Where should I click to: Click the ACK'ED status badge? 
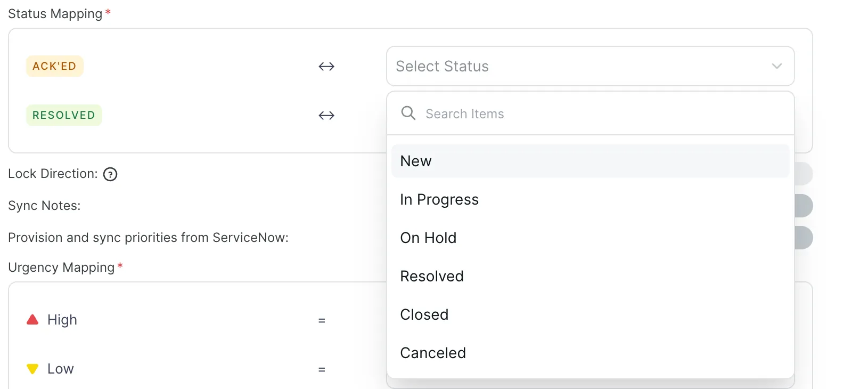pyautogui.click(x=54, y=66)
